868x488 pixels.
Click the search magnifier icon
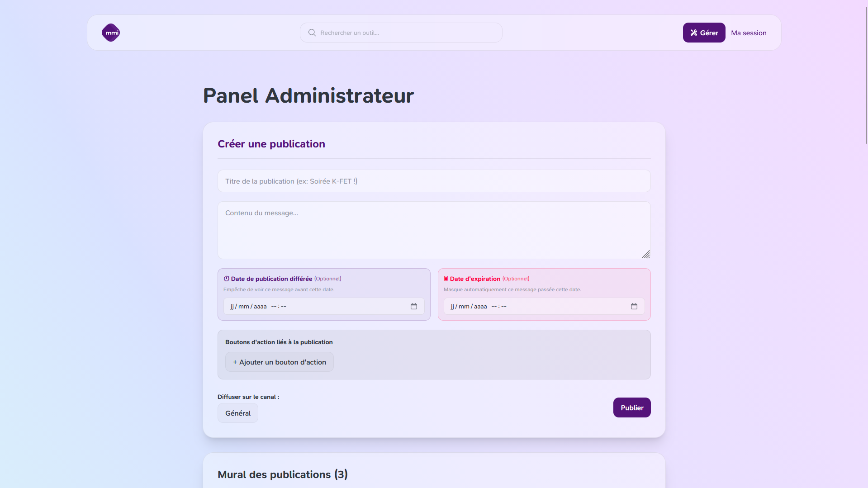point(312,33)
